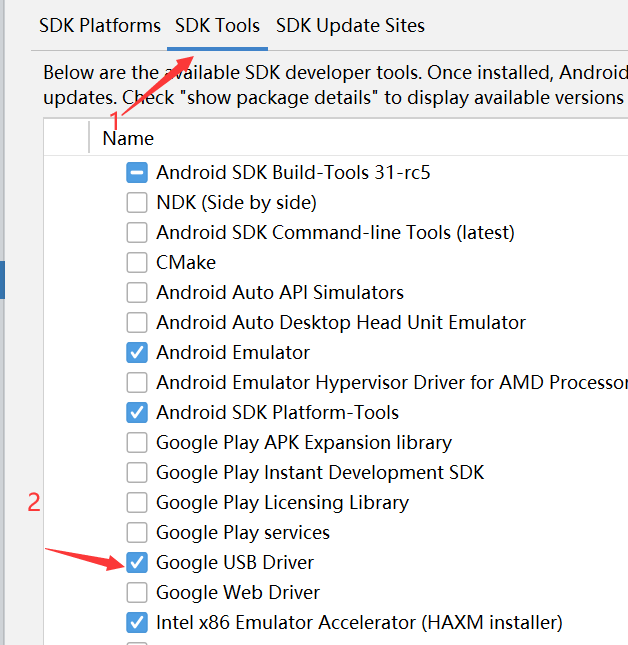This screenshot has width=628, height=645.
Task: Click 'Intel x86 Emulator Accelerator (HAXM installer)' text
Action: tap(359, 623)
